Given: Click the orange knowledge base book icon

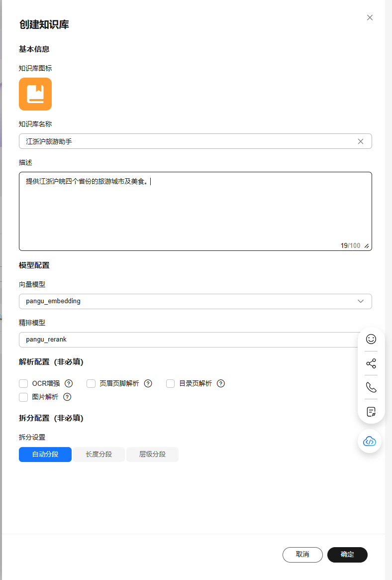Looking at the screenshot, I should click(x=35, y=94).
